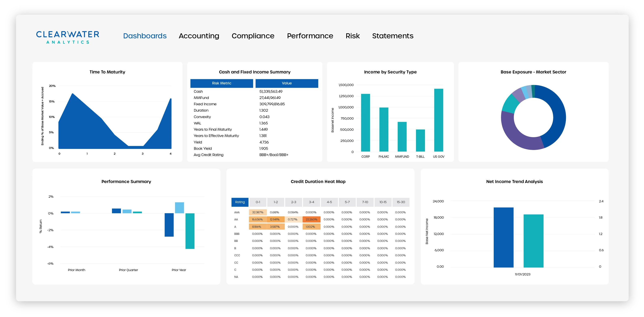Click the 0-1 duration bucket column header
Viewport: 644px width, 317px height.
click(x=258, y=202)
